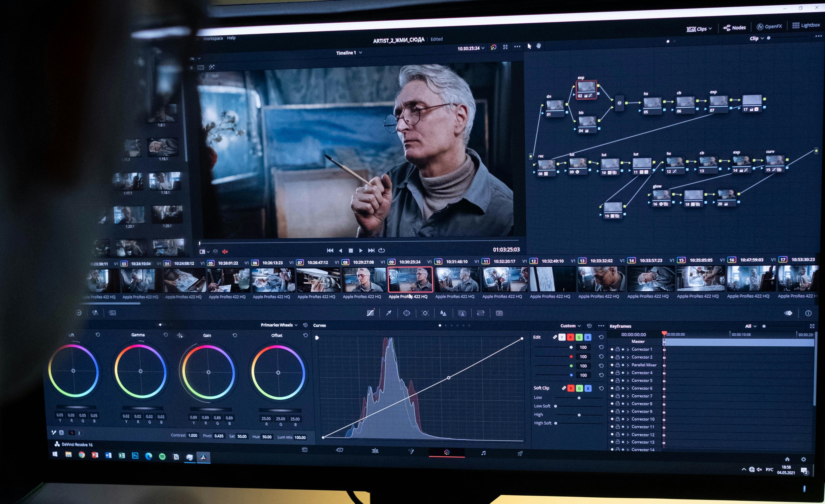Open Spotify from the Windows taskbar
This screenshot has height=504, width=825.
coord(162,456)
